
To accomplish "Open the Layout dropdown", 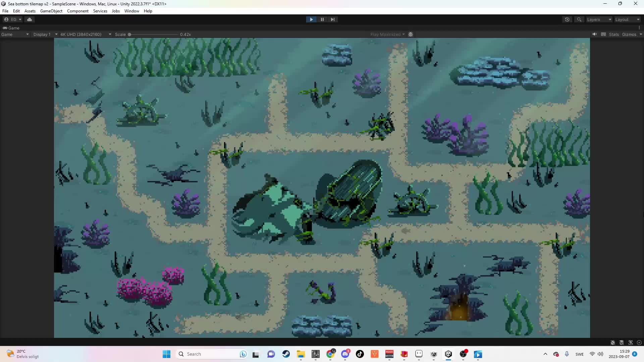I will tap(627, 19).
